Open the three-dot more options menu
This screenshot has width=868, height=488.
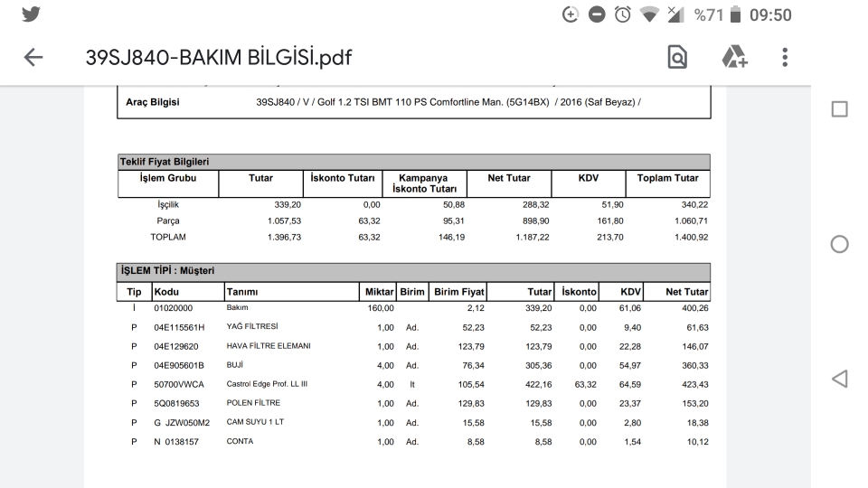pyautogui.click(x=785, y=58)
